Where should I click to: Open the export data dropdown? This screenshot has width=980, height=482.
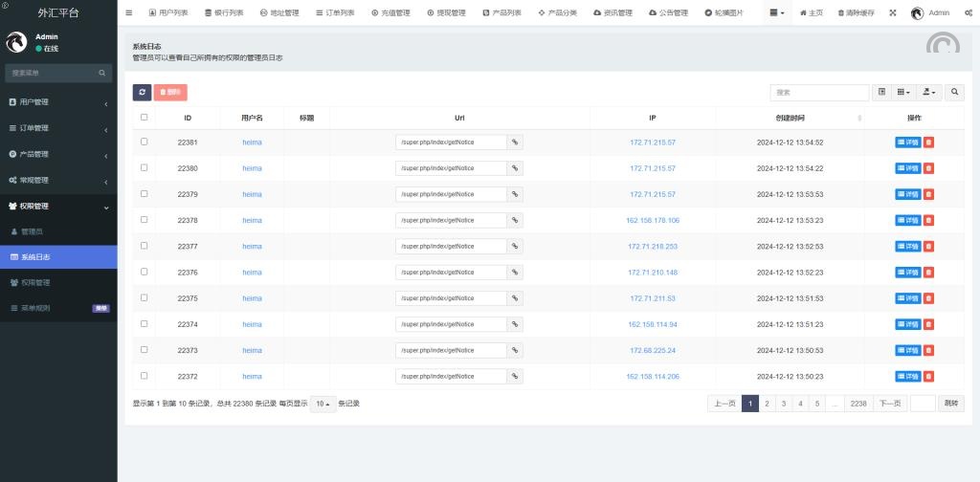tap(928, 92)
